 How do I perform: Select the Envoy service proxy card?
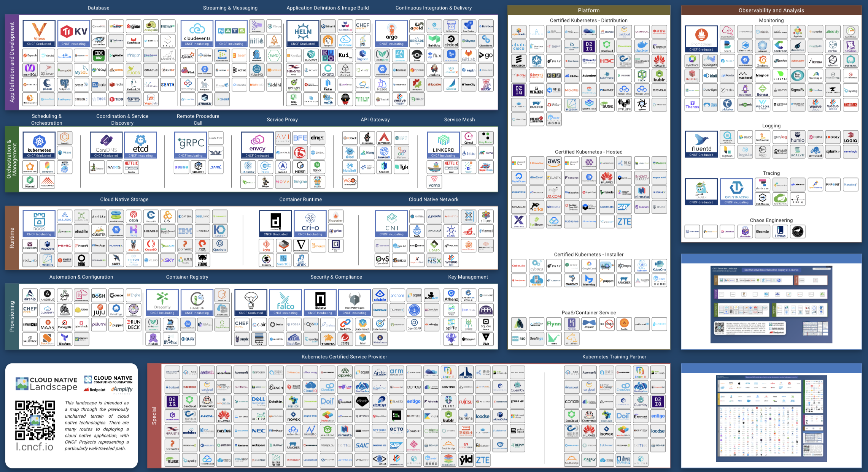pos(257,144)
